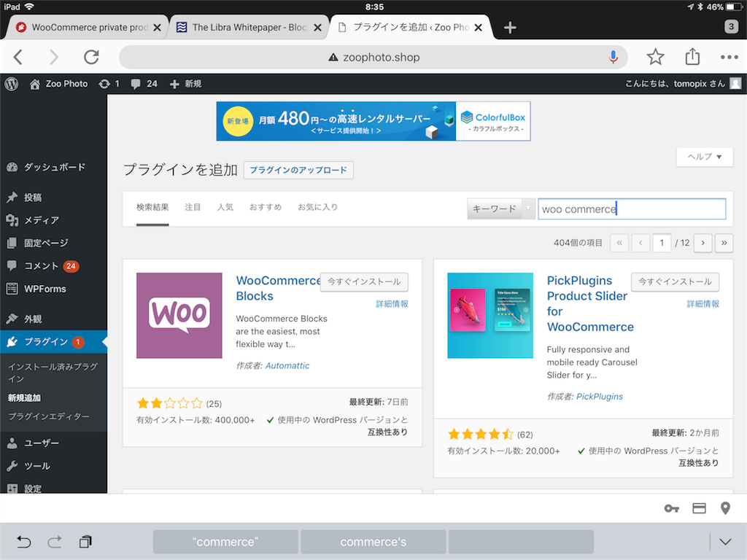Switch to the お気に入り tab
Image resolution: width=747 pixels, height=560 pixels.
coord(318,207)
